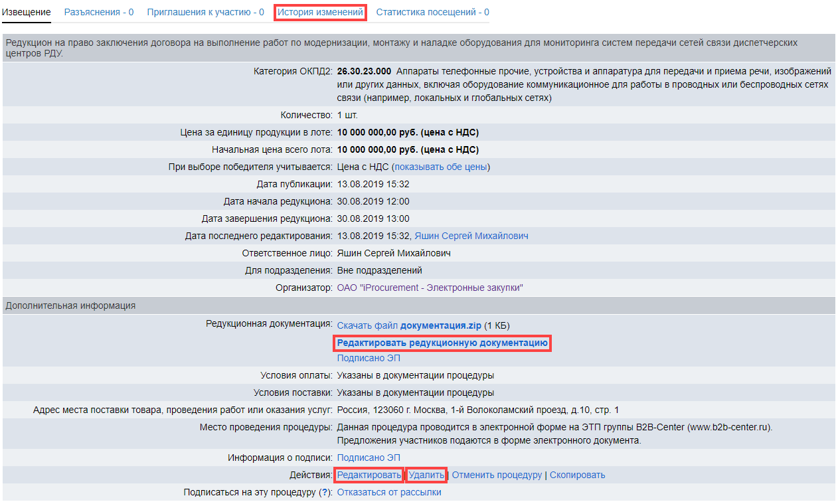Click Подписано ЭП under the documentation file
Viewport: 838px width, 504px height.
(x=369, y=358)
